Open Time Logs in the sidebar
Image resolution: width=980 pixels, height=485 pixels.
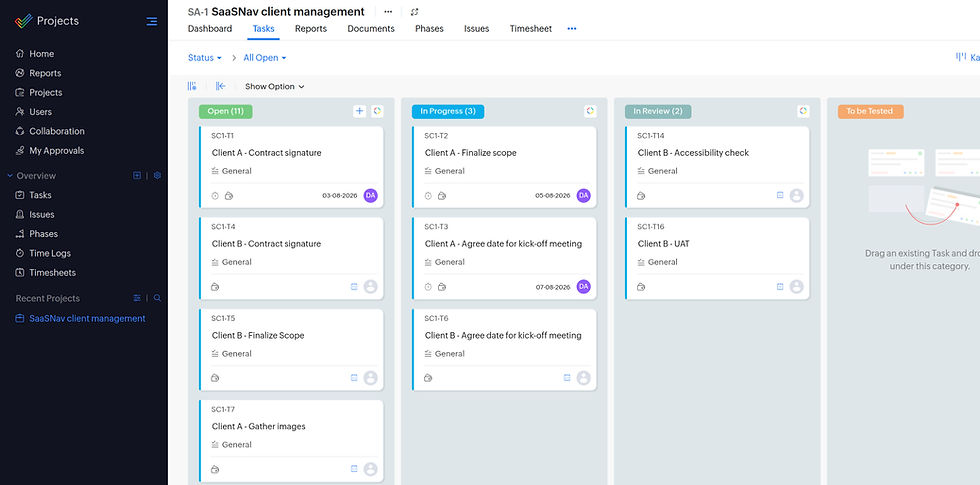point(49,253)
